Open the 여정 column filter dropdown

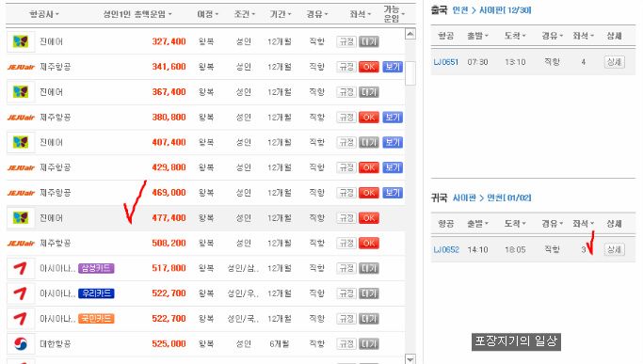(x=208, y=14)
